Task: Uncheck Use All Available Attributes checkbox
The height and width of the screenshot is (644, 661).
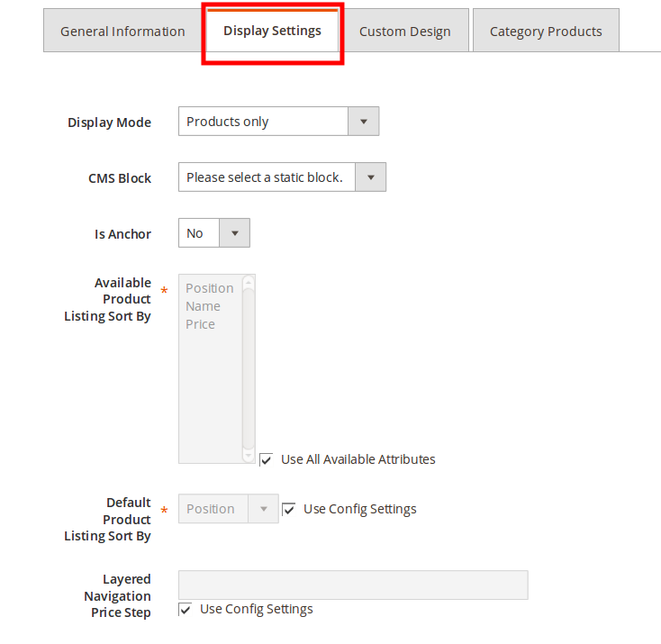Action: 267,459
